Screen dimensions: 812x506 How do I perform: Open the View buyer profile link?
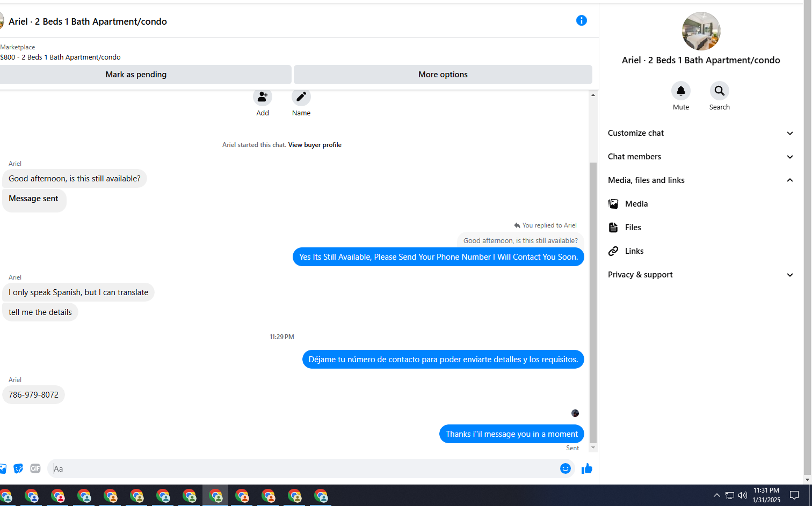tap(315, 145)
